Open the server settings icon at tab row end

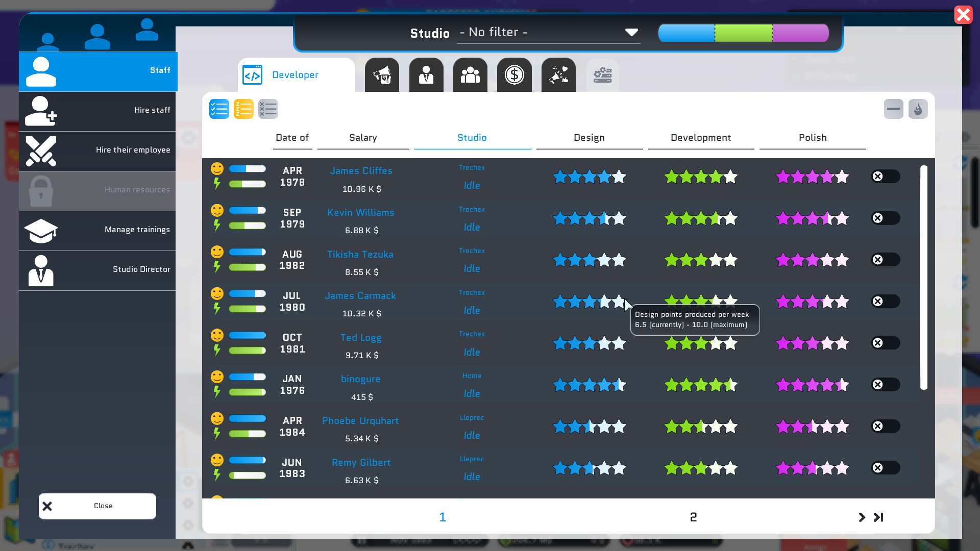[602, 74]
